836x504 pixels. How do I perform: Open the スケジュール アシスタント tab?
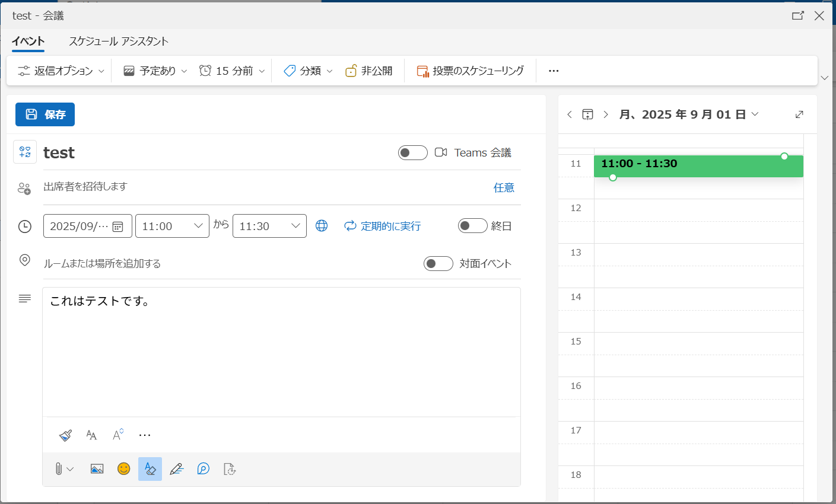(x=119, y=42)
